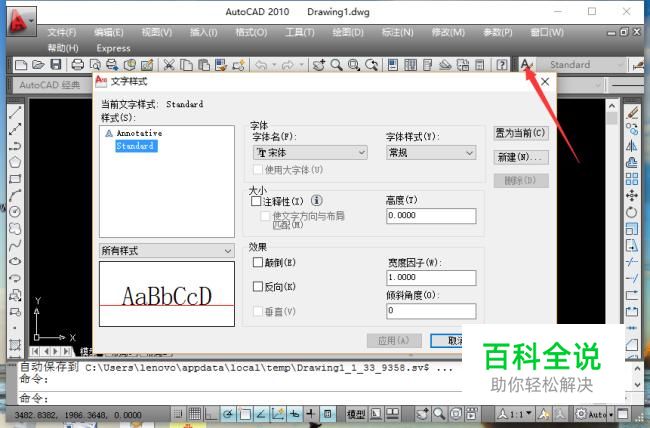Check the 反向 backwards option
The height and width of the screenshot is (428, 650).
258,287
